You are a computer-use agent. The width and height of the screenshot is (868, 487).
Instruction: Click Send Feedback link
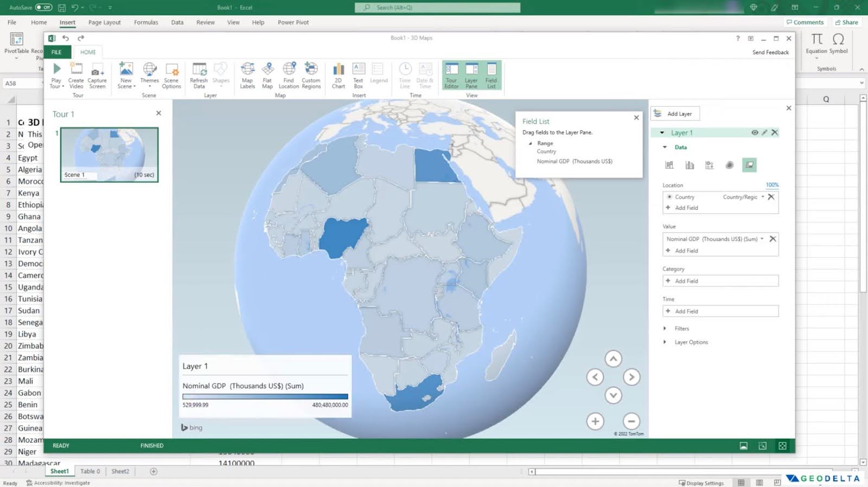pyautogui.click(x=770, y=53)
